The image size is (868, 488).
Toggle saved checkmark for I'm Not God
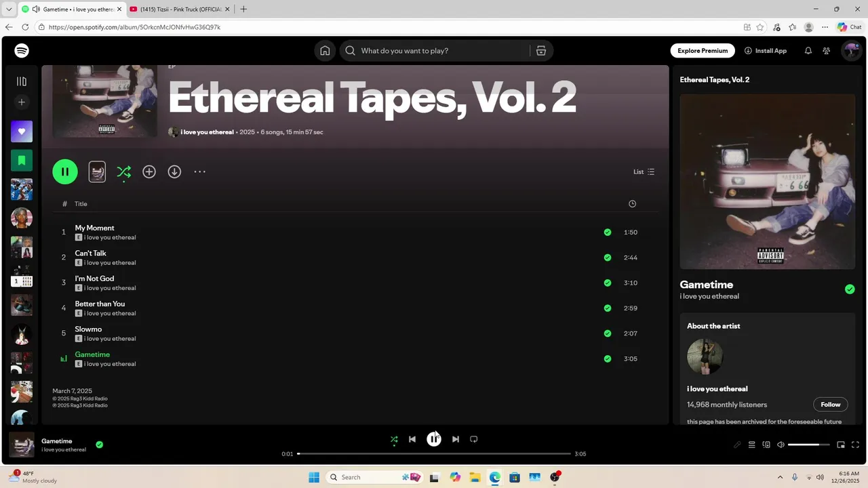pos(608,283)
